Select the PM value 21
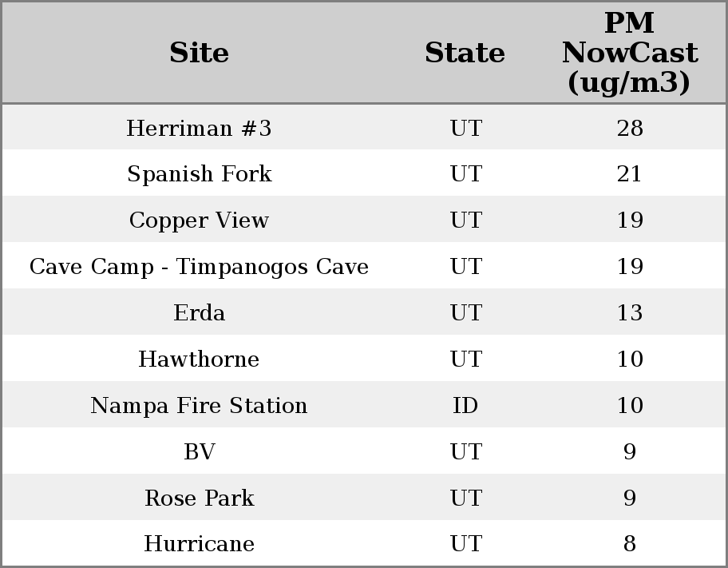 click(629, 174)
